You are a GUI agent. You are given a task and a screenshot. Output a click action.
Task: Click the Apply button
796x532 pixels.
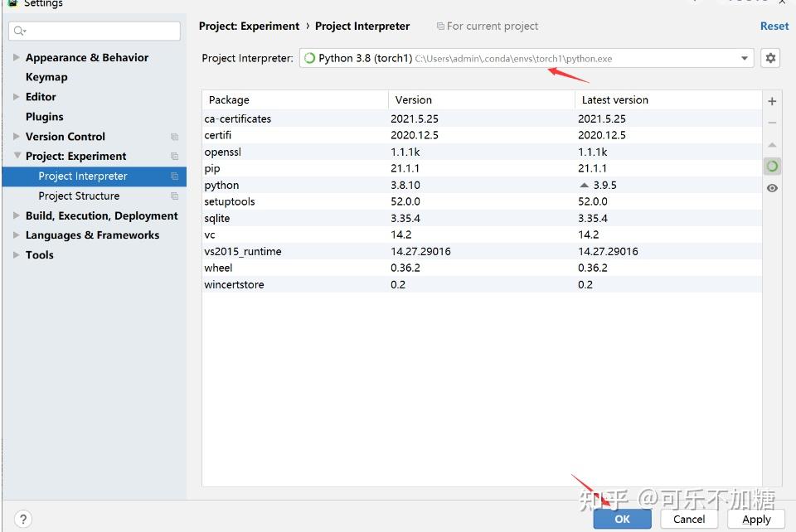pyautogui.click(x=755, y=520)
